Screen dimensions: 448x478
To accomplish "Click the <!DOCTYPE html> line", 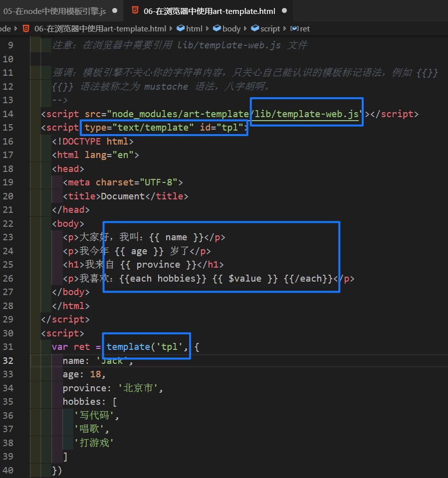I will tap(93, 142).
